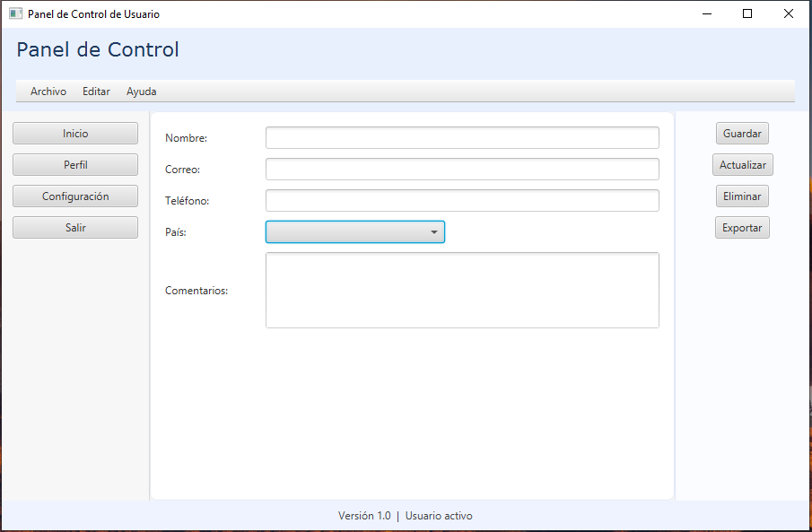Open the Perfil section
The image size is (812, 532).
tap(75, 165)
